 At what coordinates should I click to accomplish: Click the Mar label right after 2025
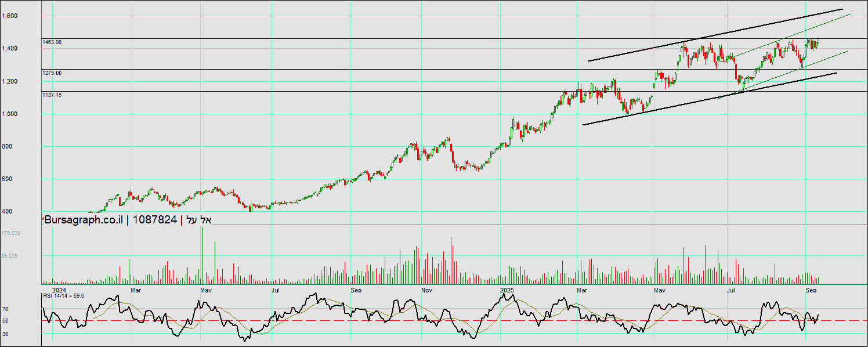click(x=583, y=289)
